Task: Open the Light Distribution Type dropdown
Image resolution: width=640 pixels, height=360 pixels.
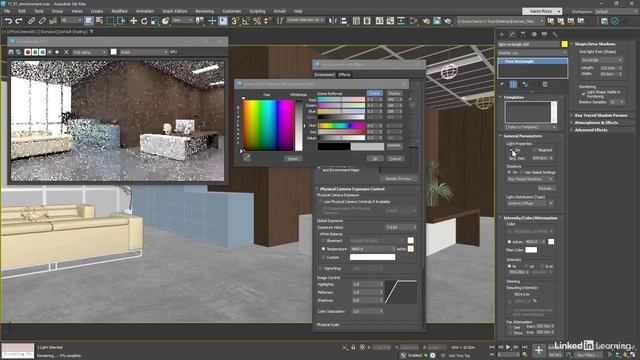Action: tap(530, 203)
